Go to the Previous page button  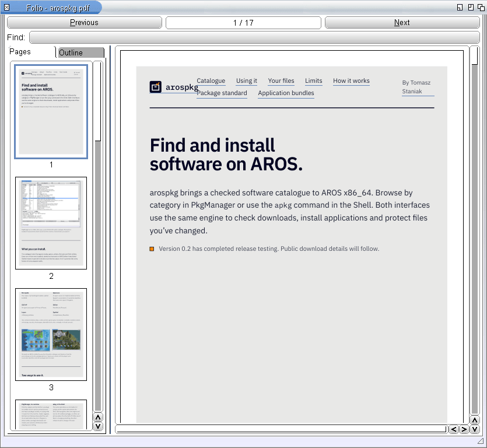click(84, 23)
